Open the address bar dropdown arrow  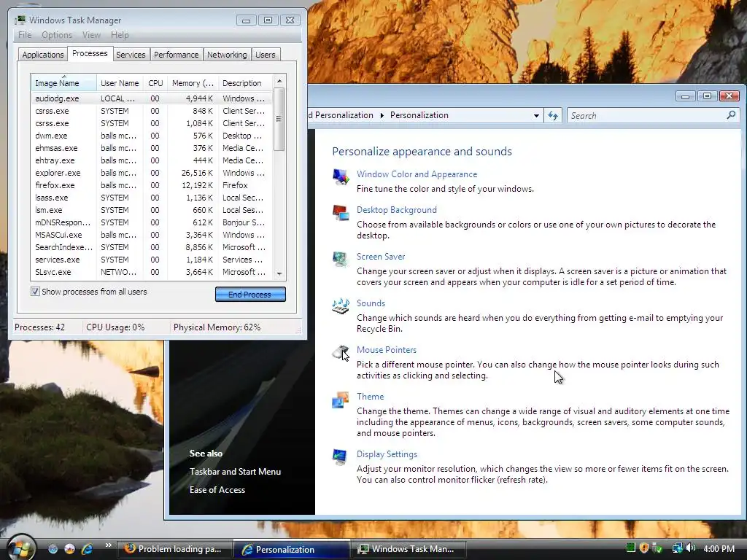pos(536,116)
